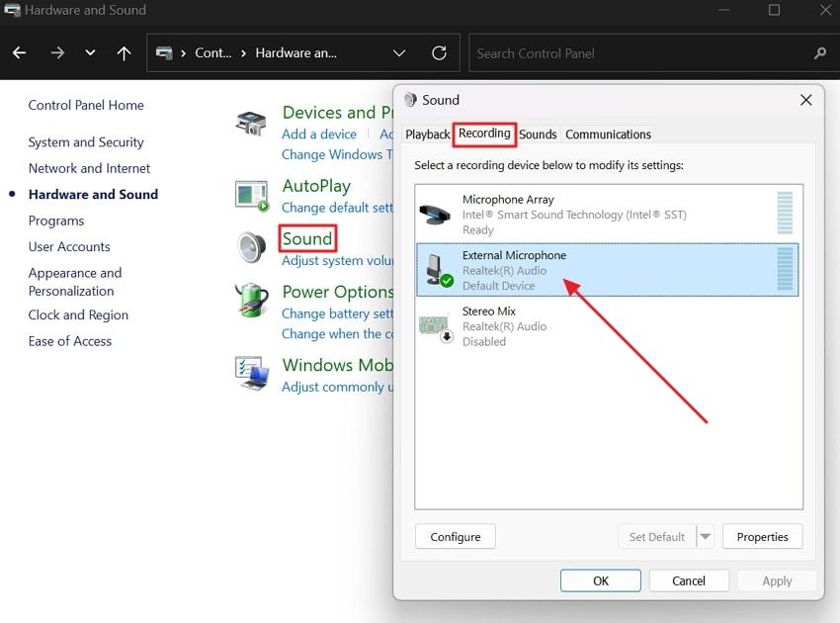Select the Microphone Array device
This screenshot has width=840, height=623.
[608, 215]
